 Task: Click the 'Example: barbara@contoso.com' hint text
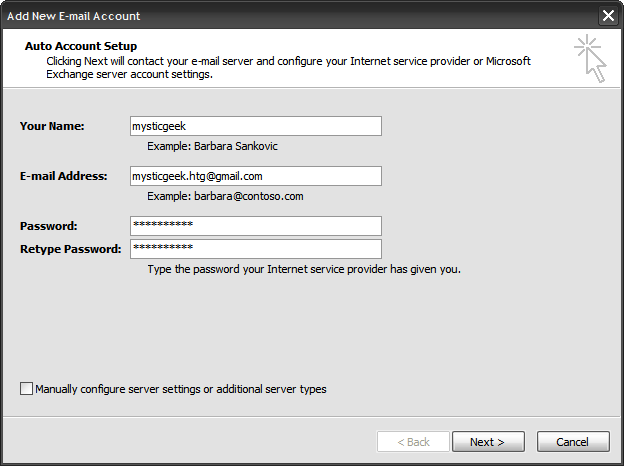point(224,196)
